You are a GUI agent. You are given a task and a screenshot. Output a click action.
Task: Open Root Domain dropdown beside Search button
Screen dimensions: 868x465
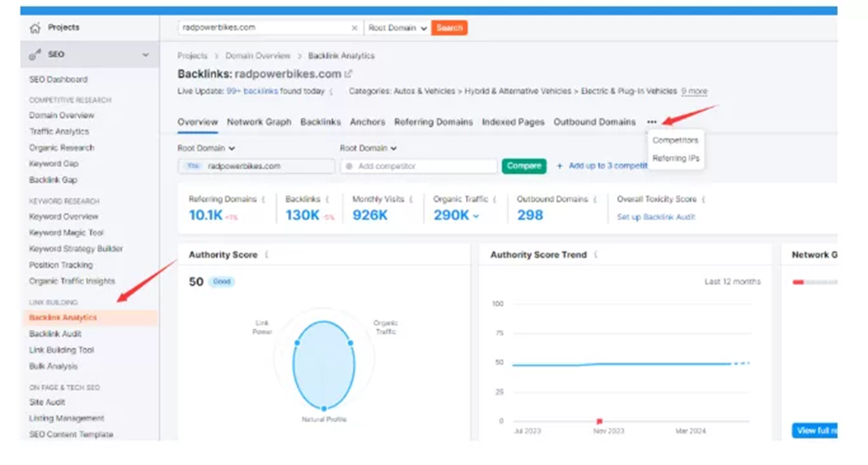[398, 28]
